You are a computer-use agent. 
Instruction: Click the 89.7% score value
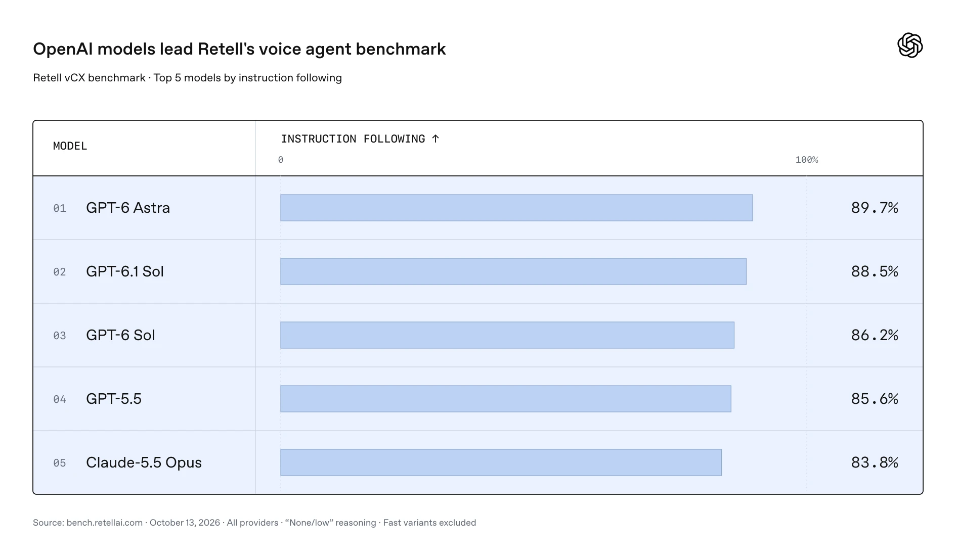875,208
